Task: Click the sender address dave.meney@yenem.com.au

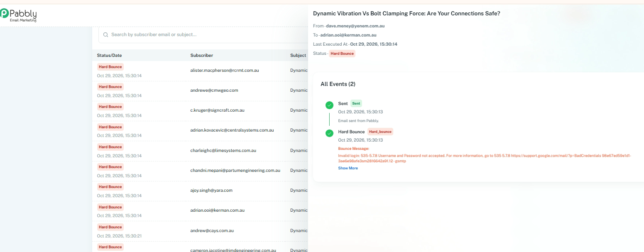Action: click(355, 26)
